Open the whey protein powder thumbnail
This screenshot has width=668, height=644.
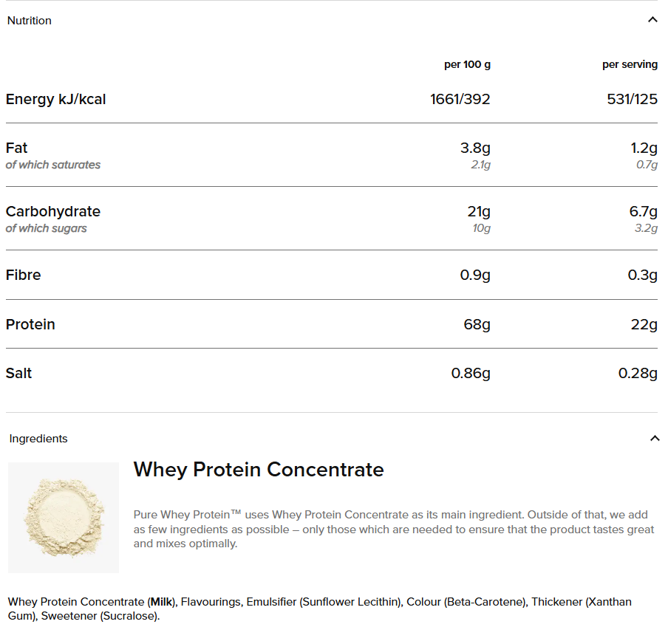[64, 518]
